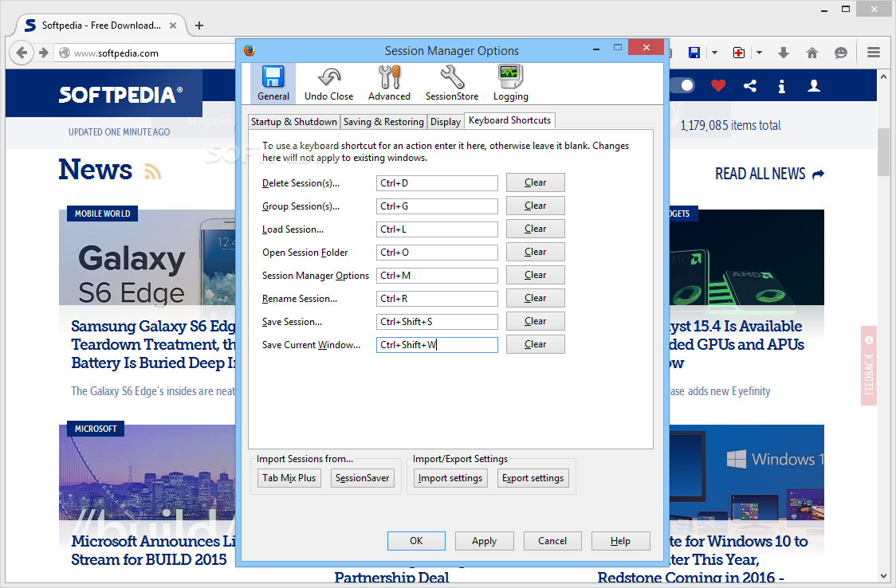Select the Keyboard Shortcuts tab
The width and height of the screenshot is (896, 588).
pyautogui.click(x=509, y=120)
